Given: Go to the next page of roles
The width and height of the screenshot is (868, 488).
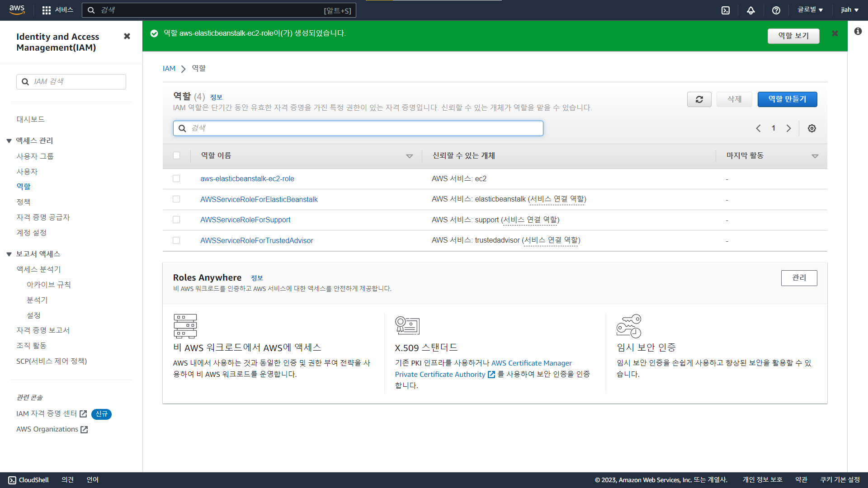Looking at the screenshot, I should pos(788,128).
